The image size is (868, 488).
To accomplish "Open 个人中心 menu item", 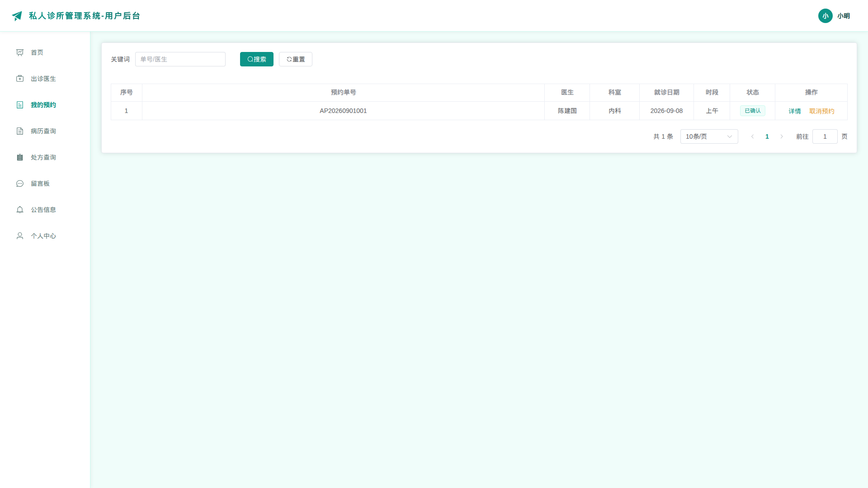I will [x=45, y=236].
